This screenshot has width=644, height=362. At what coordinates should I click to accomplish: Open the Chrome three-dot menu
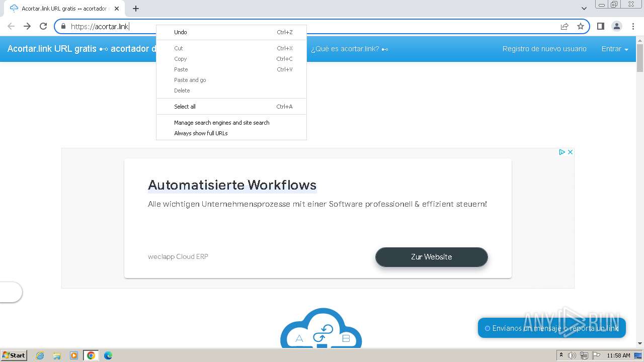(x=633, y=26)
